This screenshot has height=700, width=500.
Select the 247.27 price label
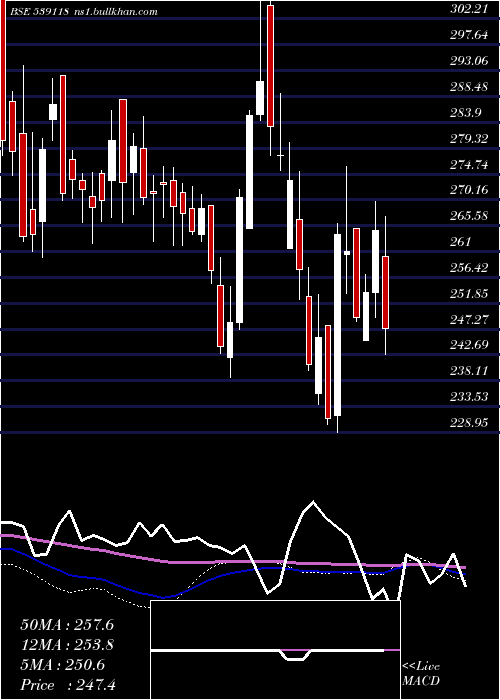point(468,319)
